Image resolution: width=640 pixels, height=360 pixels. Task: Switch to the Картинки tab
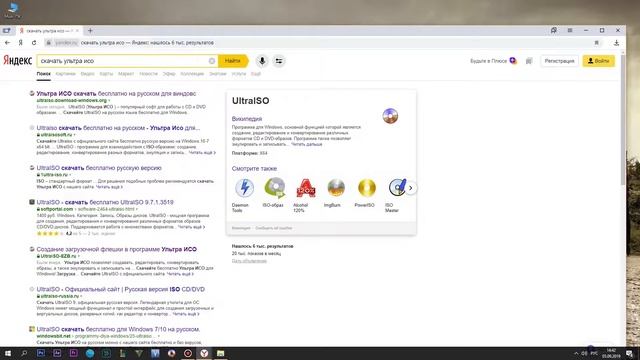point(65,74)
